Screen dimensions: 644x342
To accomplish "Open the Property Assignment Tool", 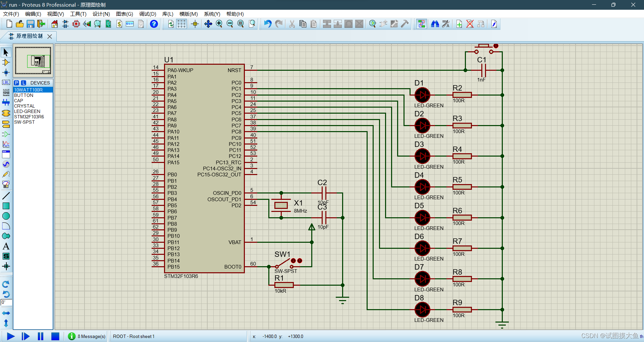I will (x=446, y=24).
